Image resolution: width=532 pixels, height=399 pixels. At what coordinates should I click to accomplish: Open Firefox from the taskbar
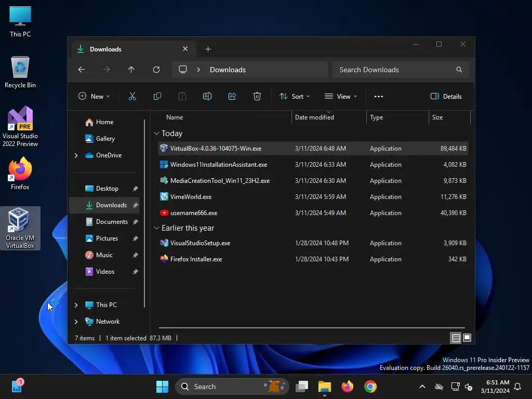point(347,387)
